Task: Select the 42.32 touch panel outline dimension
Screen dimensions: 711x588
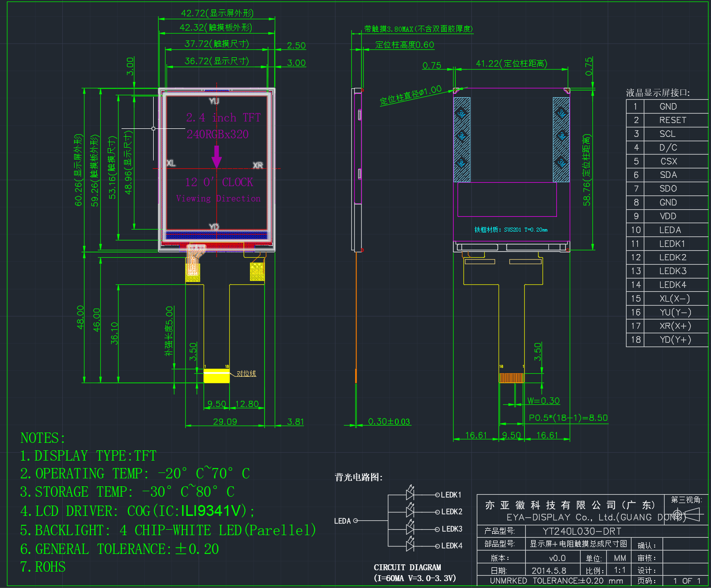Action: (x=215, y=28)
